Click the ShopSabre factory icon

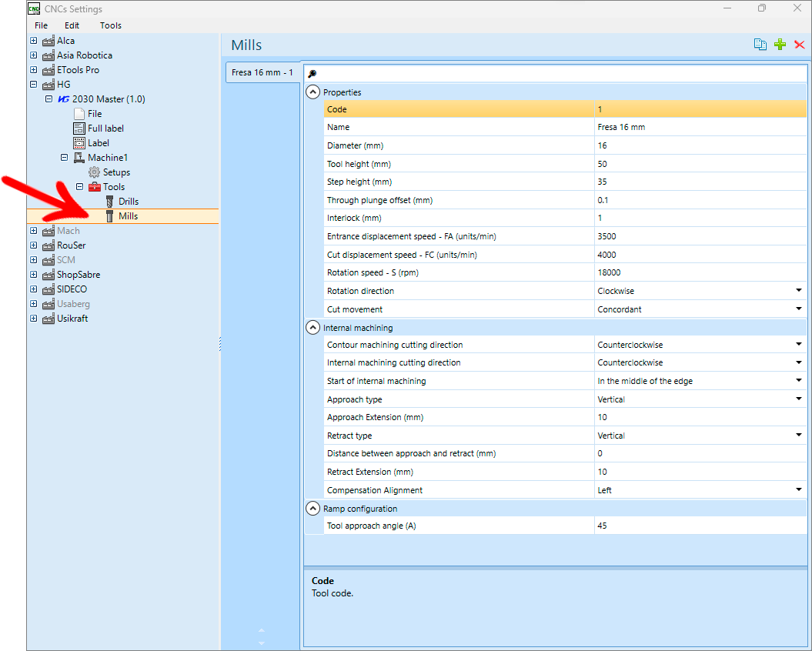click(48, 275)
